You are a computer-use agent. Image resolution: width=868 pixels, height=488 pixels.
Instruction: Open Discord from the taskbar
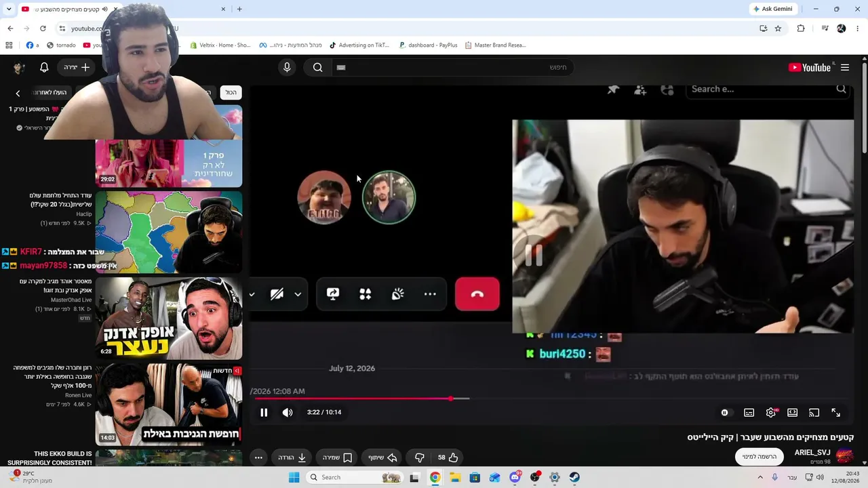[515, 477]
